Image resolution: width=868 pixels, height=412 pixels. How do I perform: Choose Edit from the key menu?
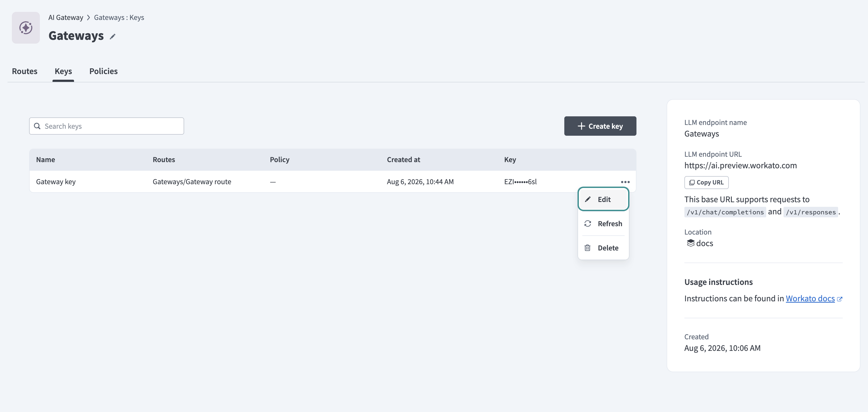603,199
